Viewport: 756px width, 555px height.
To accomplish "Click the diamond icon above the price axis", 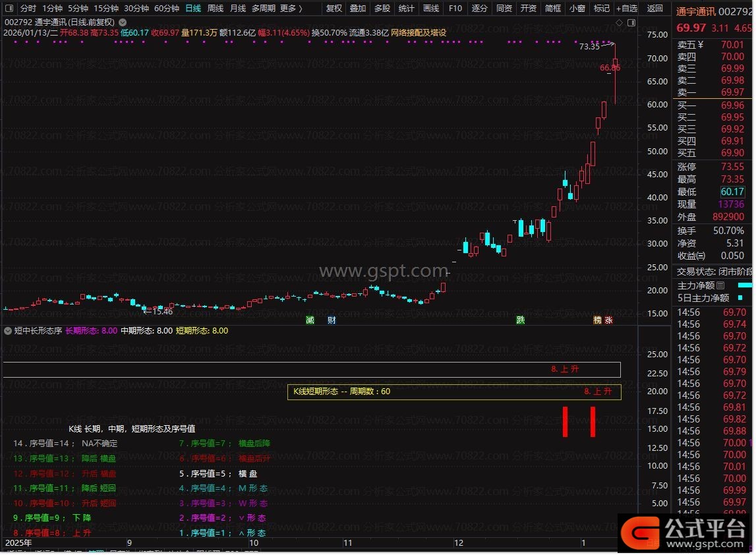I will pos(619,22).
